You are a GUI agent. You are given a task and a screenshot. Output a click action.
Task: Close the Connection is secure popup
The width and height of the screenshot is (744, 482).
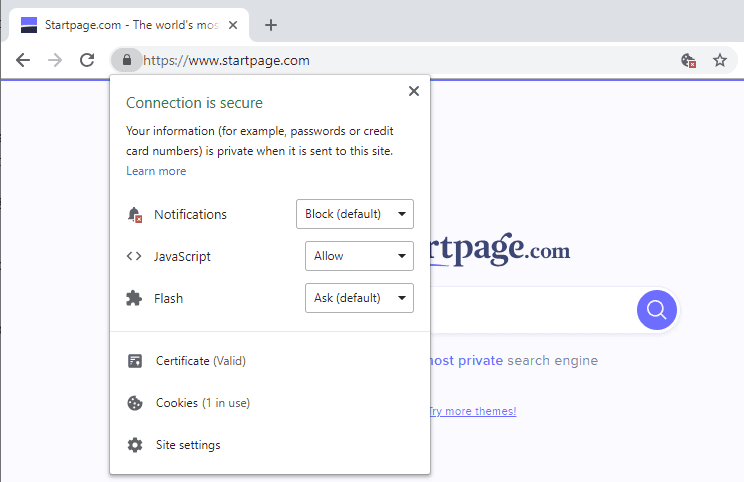[x=414, y=91]
